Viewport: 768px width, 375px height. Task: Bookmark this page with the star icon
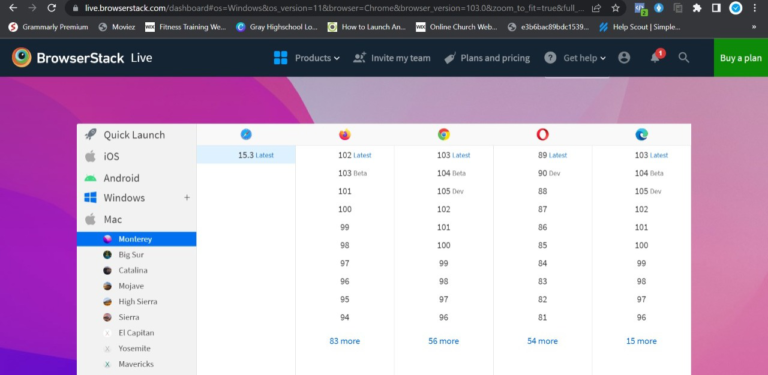click(616, 8)
